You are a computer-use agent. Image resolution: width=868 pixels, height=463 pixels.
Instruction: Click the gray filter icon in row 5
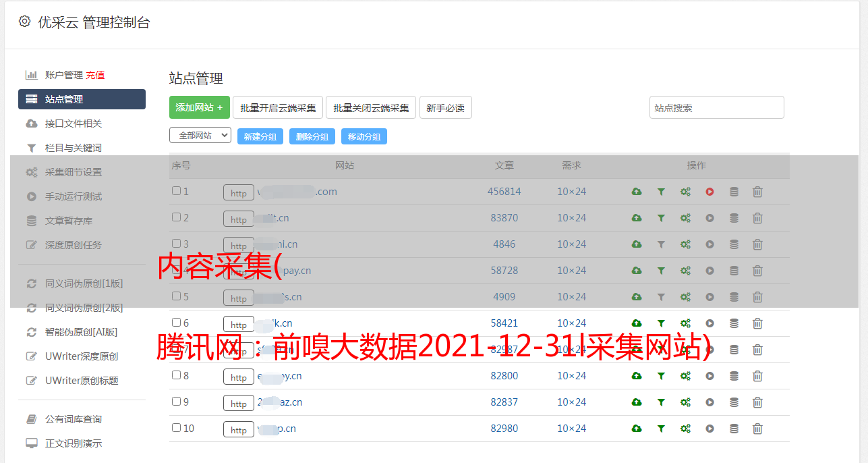point(661,297)
